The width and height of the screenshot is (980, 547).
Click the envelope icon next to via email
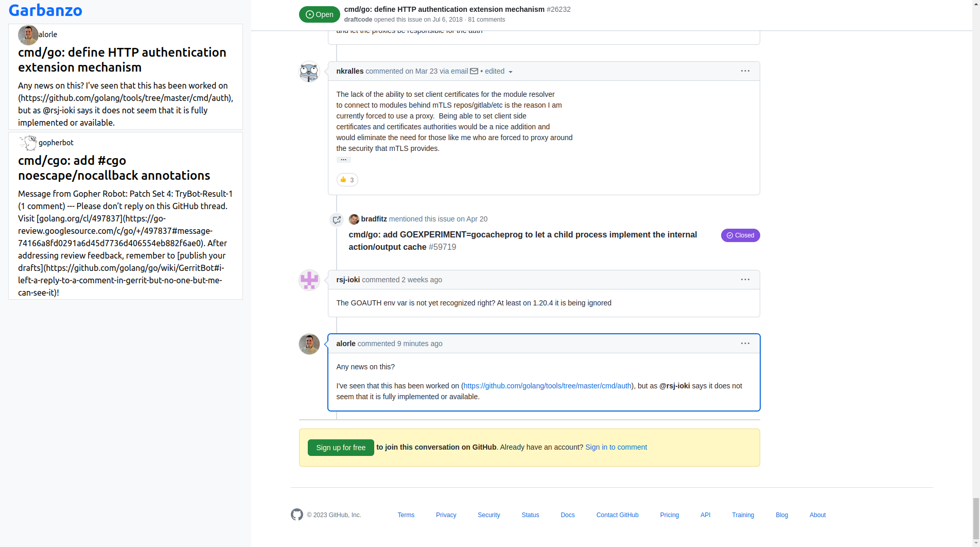(x=474, y=71)
